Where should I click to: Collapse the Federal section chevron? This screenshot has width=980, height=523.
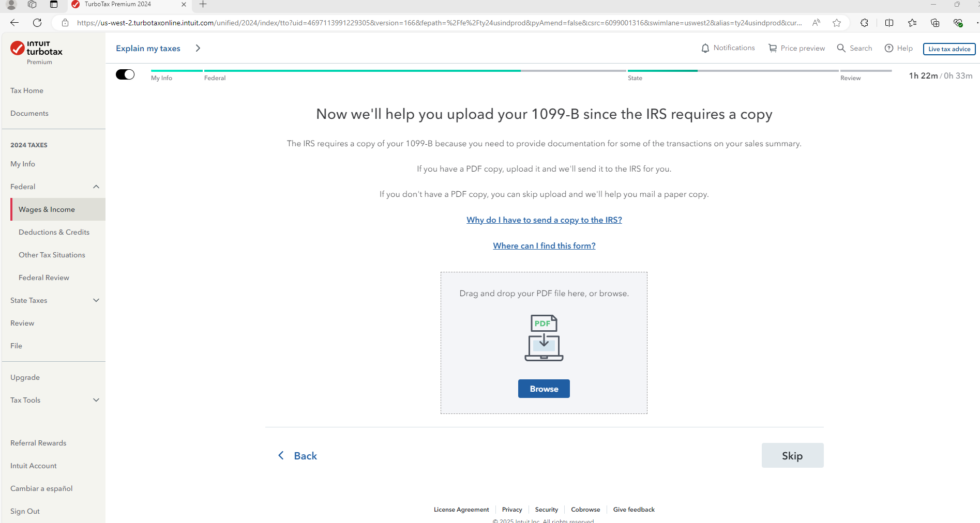click(x=96, y=187)
